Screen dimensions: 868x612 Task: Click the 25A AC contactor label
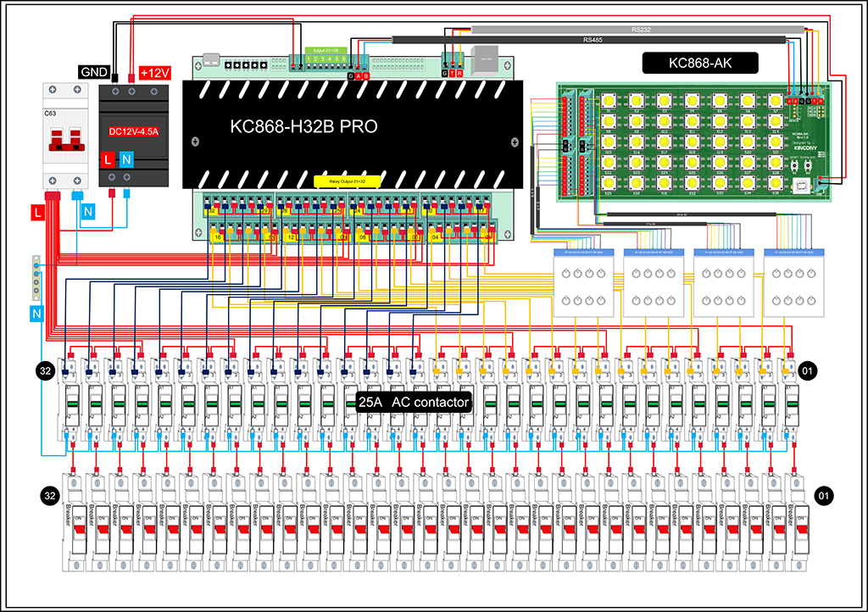pos(413,403)
